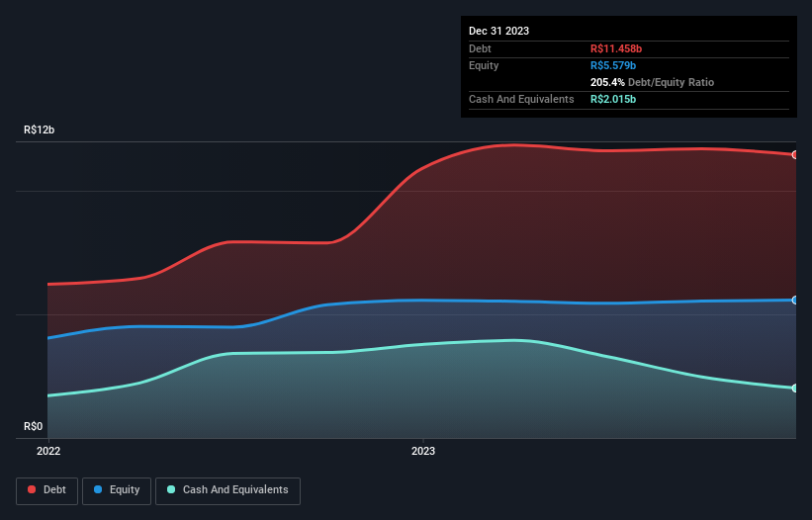The image size is (812, 520).
Task: Select the blue Equity endpoint marker
Action: tap(795, 301)
